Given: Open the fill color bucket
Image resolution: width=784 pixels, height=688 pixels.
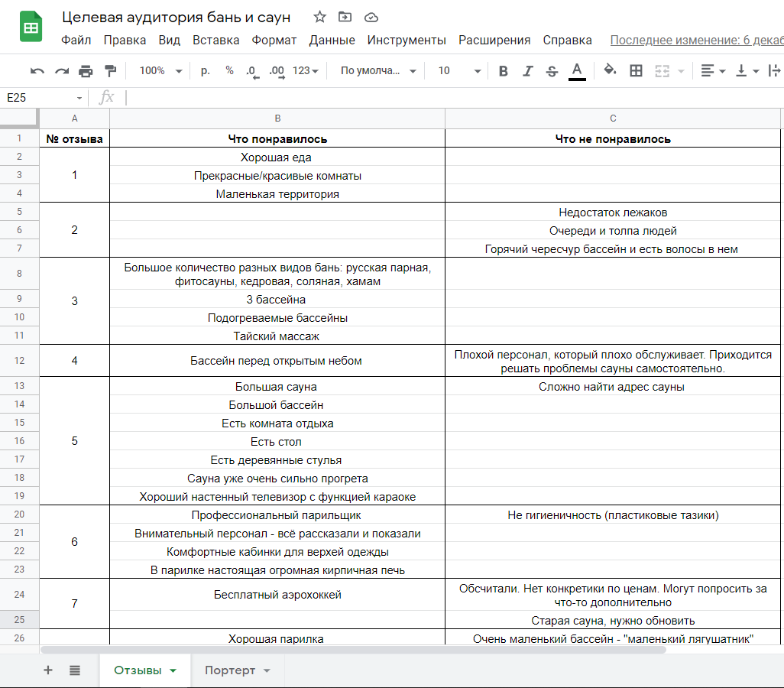Looking at the screenshot, I should pyautogui.click(x=610, y=70).
